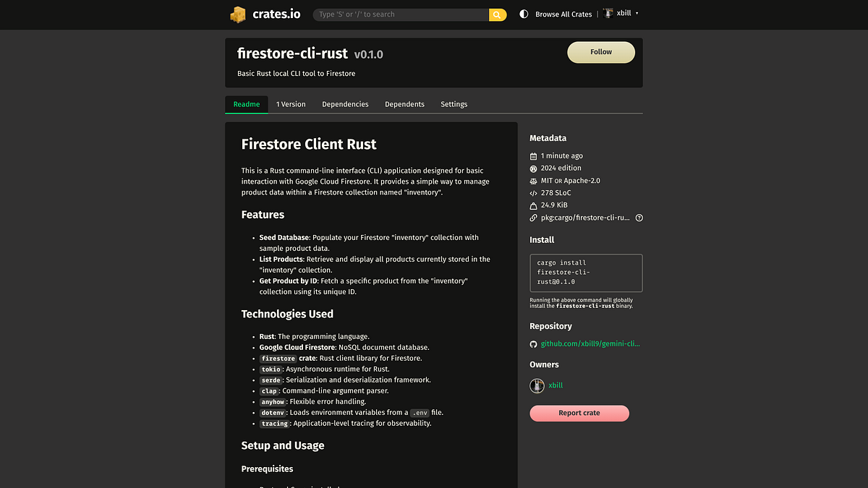Click the weight icon beside '24.9 KiB'
Viewport: 868px width, 488px height.
point(534,205)
